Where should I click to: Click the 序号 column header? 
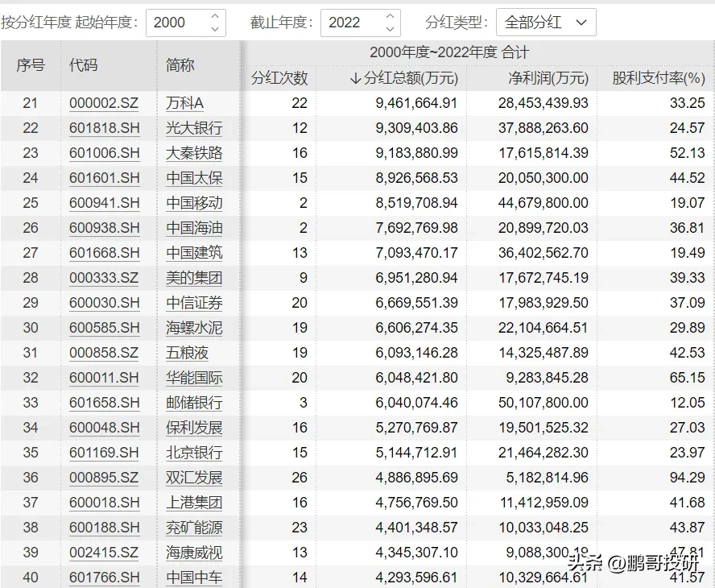click(x=31, y=65)
